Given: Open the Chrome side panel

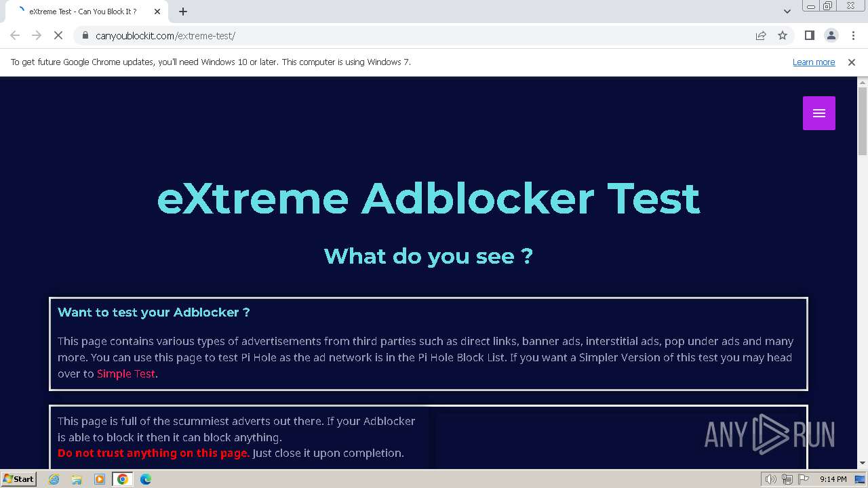Looking at the screenshot, I should point(809,35).
